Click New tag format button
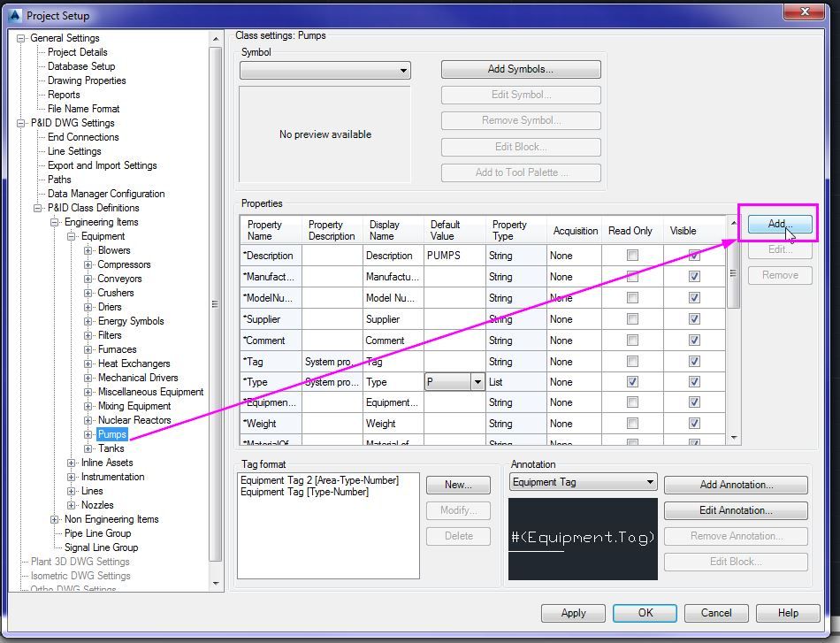The image size is (840, 643). coord(458,485)
